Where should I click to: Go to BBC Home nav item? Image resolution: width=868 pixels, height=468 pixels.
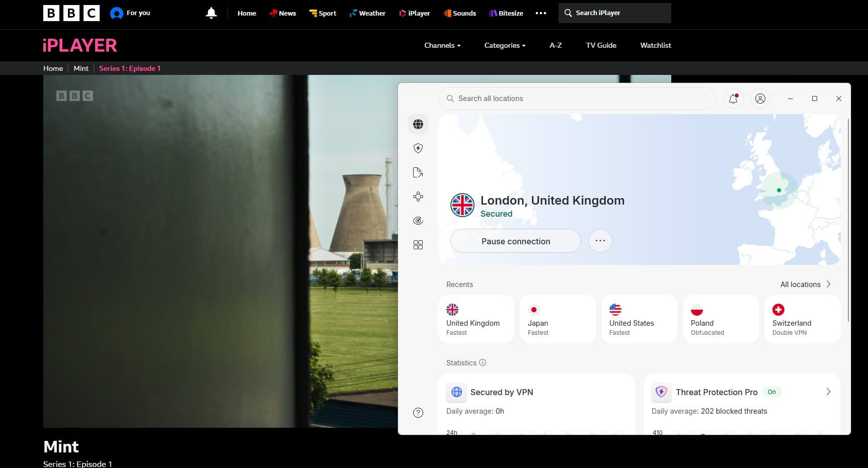(247, 13)
